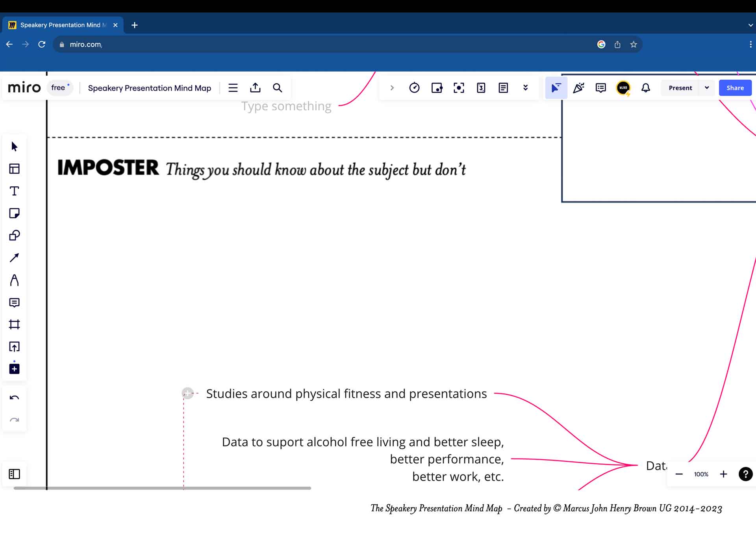
Task: Click the Share button
Action: (x=735, y=87)
